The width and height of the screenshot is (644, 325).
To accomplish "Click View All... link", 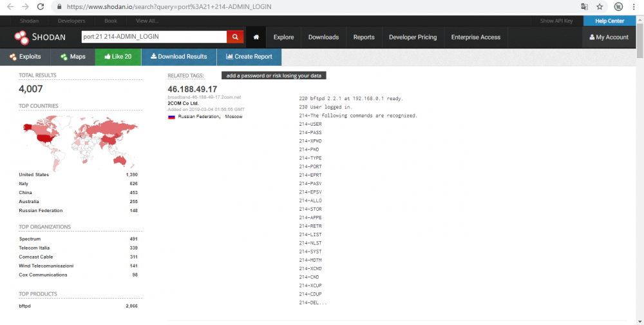I will (x=147, y=21).
